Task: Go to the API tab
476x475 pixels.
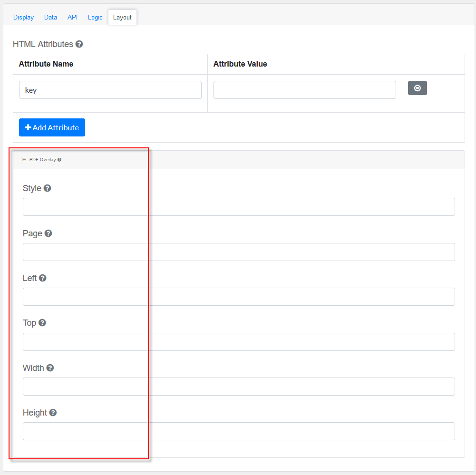Action: tap(72, 17)
